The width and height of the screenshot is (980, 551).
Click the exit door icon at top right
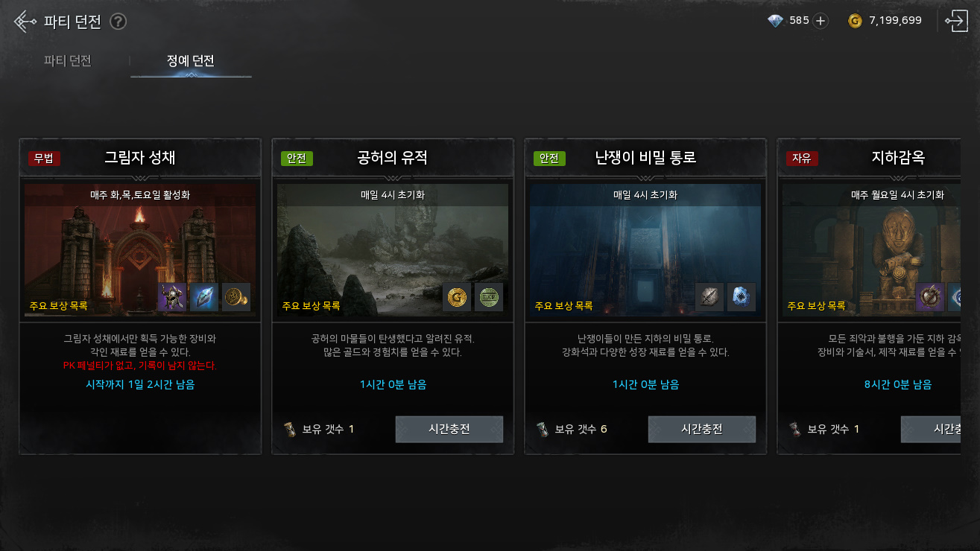pyautogui.click(x=956, y=21)
